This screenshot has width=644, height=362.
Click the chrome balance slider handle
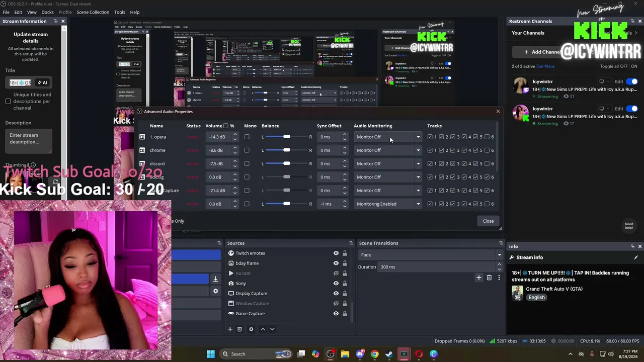point(286,150)
